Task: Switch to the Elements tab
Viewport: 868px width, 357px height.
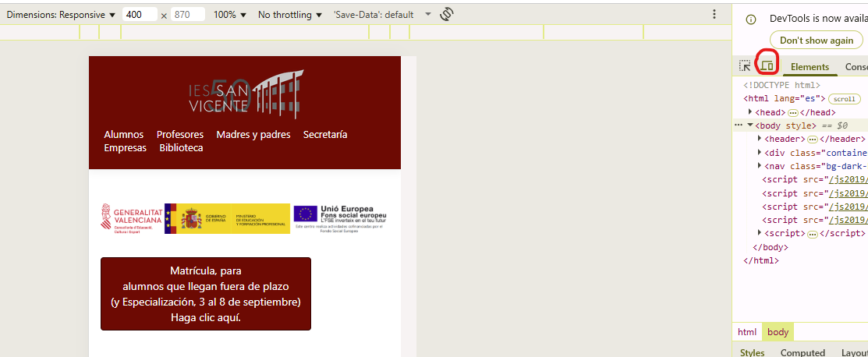Action: pyautogui.click(x=810, y=67)
